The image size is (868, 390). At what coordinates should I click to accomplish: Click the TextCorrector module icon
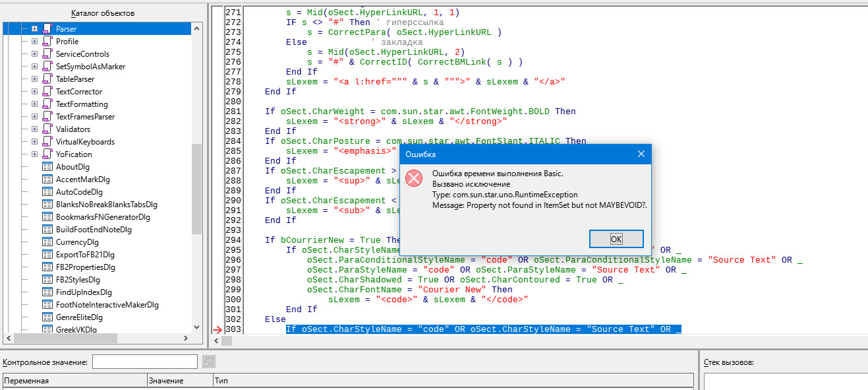47,92
